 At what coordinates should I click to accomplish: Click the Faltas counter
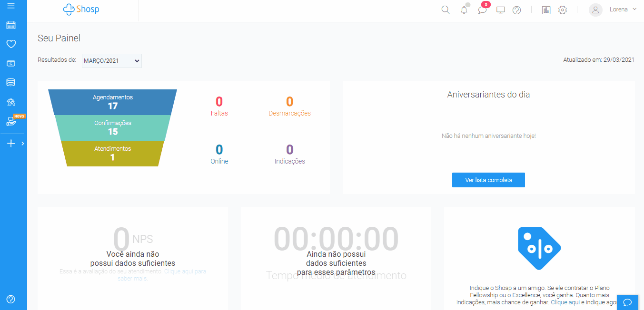point(219,107)
